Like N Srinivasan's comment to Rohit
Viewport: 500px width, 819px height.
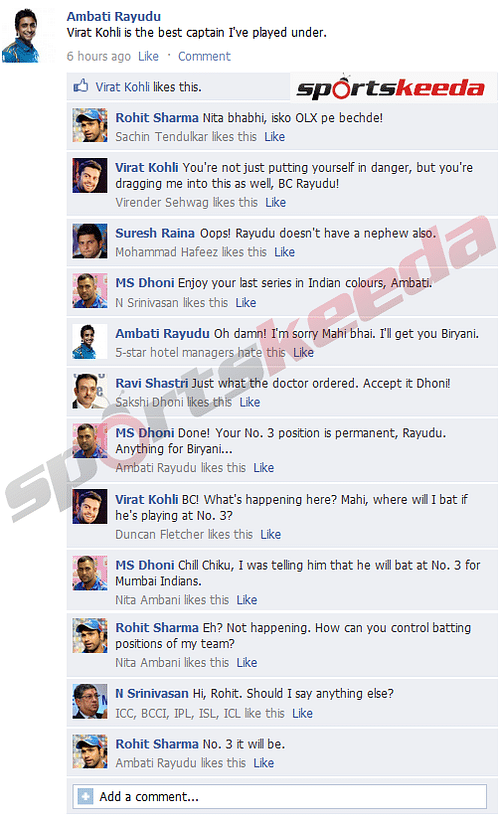click(302, 713)
